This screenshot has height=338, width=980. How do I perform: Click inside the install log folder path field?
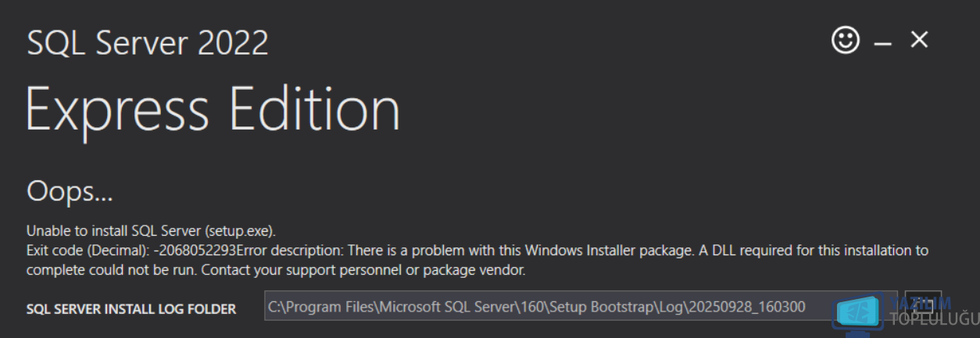point(547,307)
